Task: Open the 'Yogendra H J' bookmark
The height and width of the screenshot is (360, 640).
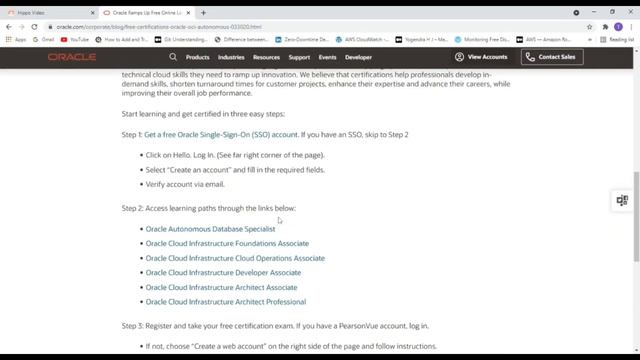Action: [422, 40]
